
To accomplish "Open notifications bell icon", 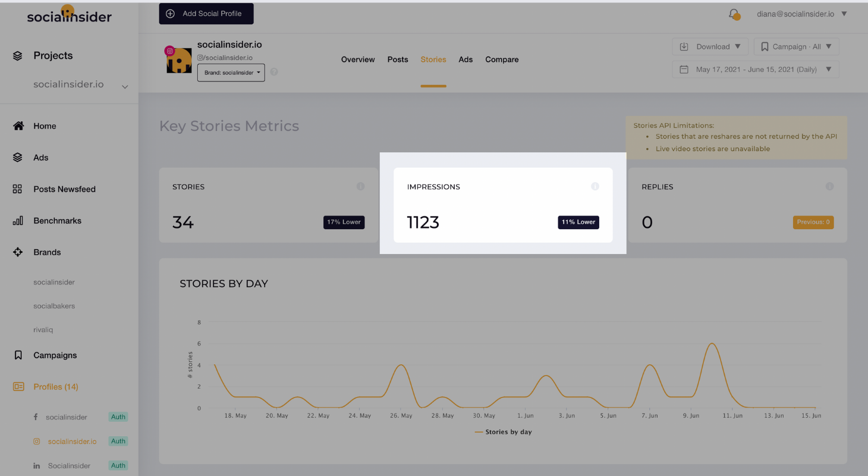I will pyautogui.click(x=734, y=14).
